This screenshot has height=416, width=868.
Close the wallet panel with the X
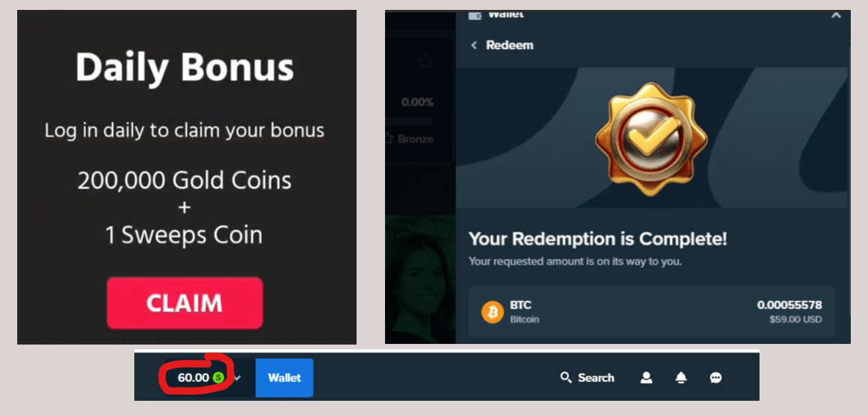point(836,14)
